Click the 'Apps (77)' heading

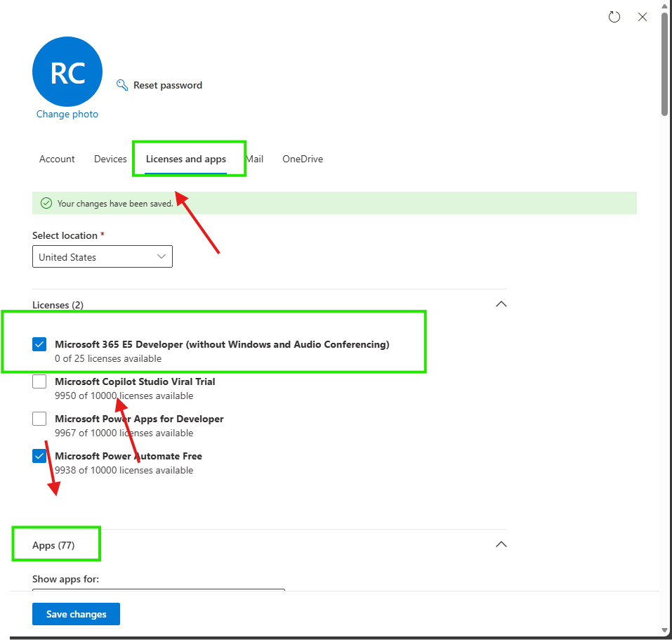coord(53,545)
